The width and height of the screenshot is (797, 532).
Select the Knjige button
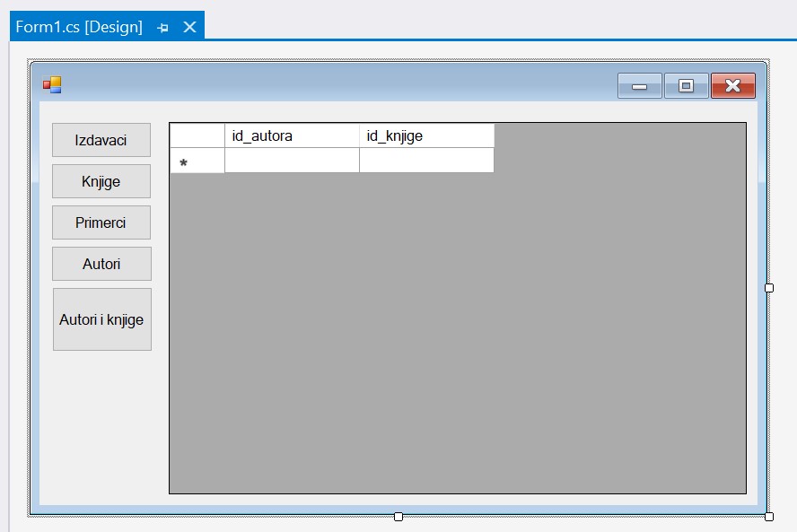click(101, 181)
